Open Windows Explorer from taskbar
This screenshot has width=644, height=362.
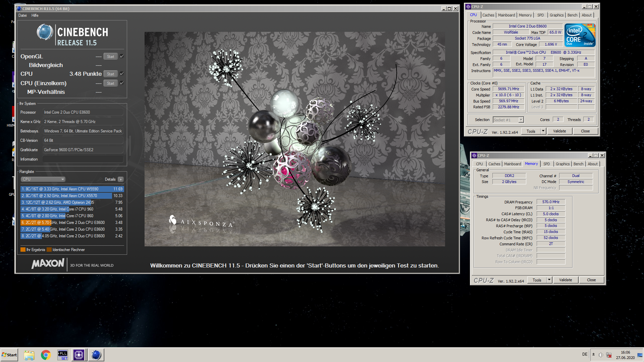click(29, 355)
